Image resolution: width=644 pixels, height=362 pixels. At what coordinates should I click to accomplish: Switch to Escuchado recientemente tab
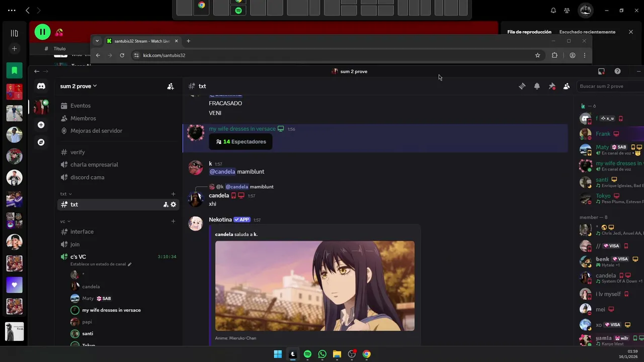click(x=587, y=32)
